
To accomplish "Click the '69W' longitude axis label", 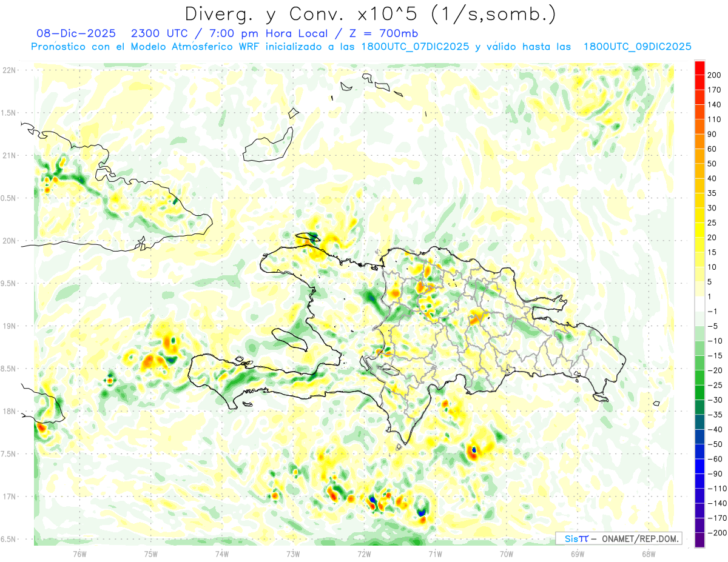I will coord(578,555).
